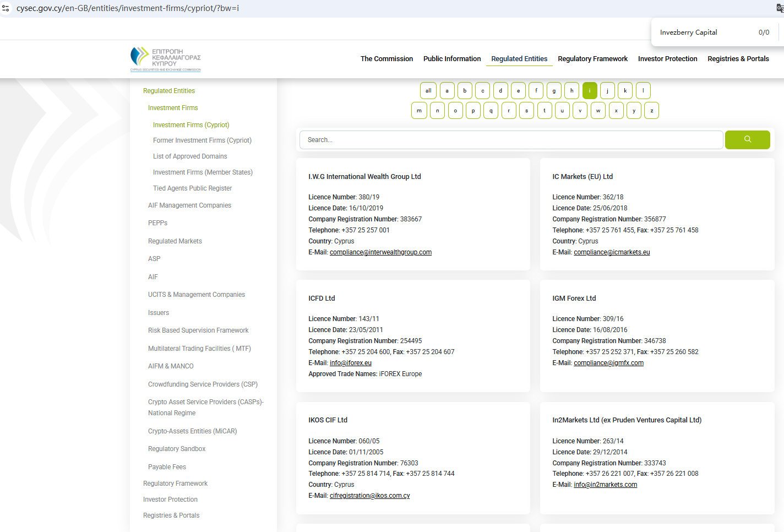Open Crypto-Assets Entities (MiCAR) sidebar item

pyautogui.click(x=192, y=431)
